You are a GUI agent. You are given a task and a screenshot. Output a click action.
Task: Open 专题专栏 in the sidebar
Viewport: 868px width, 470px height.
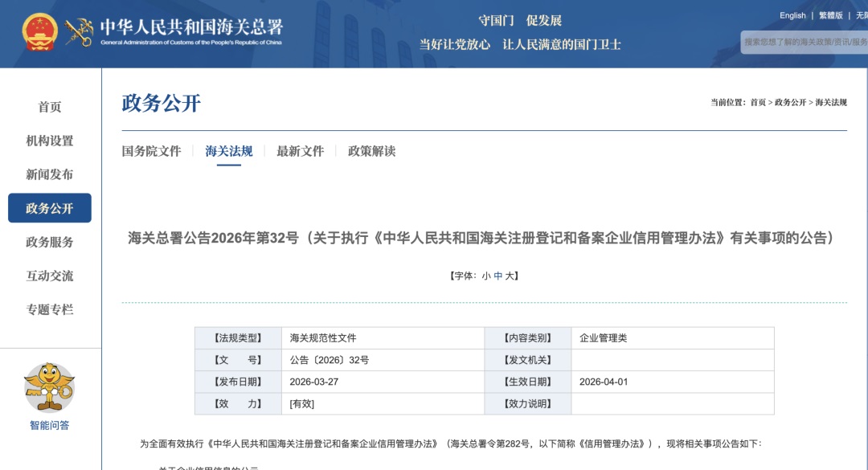pyautogui.click(x=50, y=309)
